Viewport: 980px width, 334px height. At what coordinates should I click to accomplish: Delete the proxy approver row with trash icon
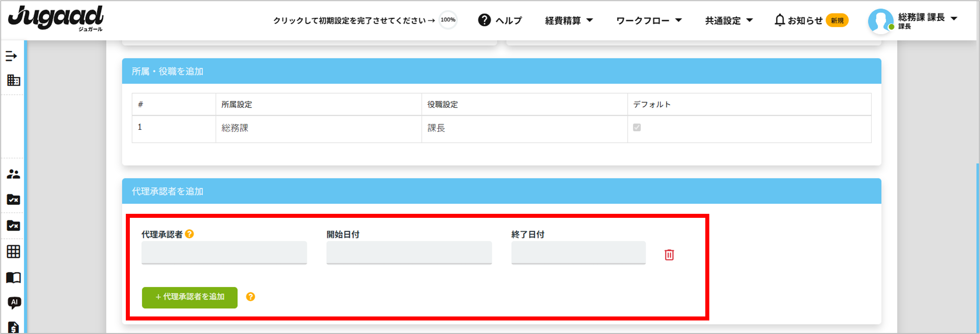669,255
